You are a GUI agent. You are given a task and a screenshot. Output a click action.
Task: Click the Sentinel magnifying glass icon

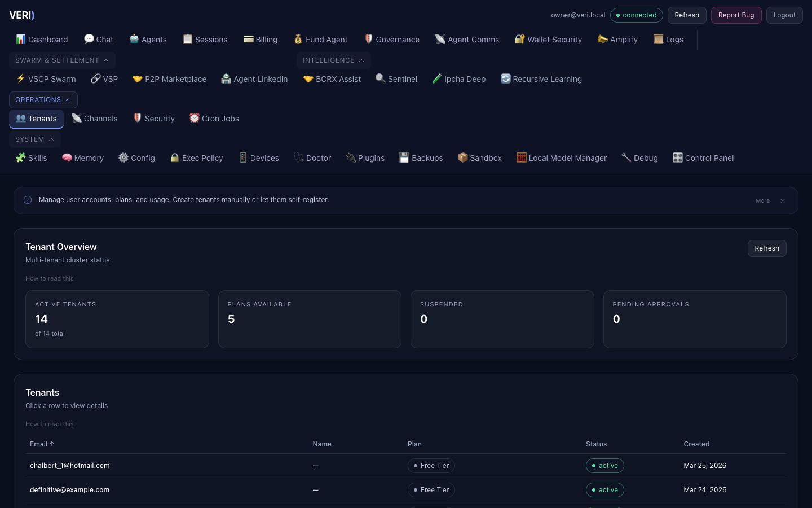(381, 79)
